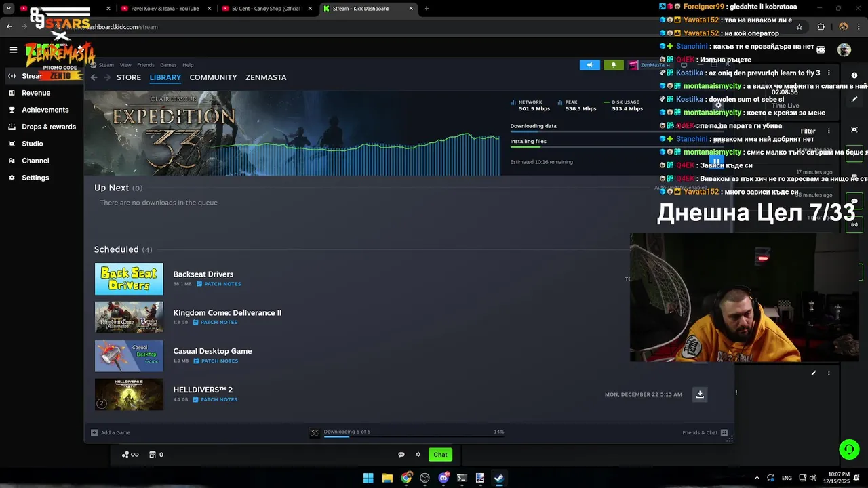868x488 pixels.
Task: Click the chat settings gear icon beside the Chat button
Action: click(418, 455)
